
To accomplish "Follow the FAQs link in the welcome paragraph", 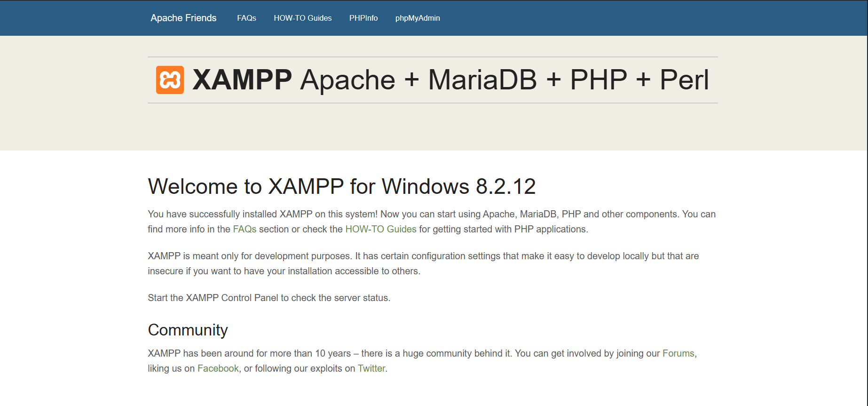I will (245, 229).
